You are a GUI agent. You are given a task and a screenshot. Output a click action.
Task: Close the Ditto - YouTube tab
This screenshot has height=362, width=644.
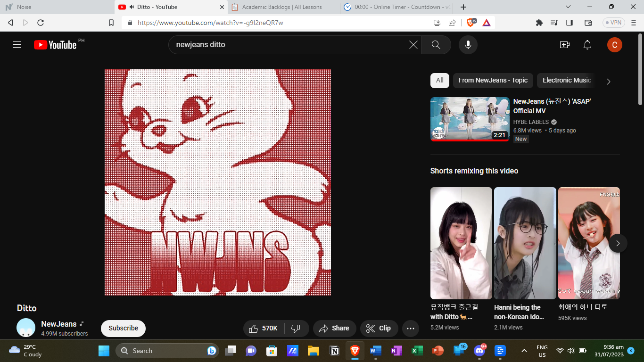(222, 7)
